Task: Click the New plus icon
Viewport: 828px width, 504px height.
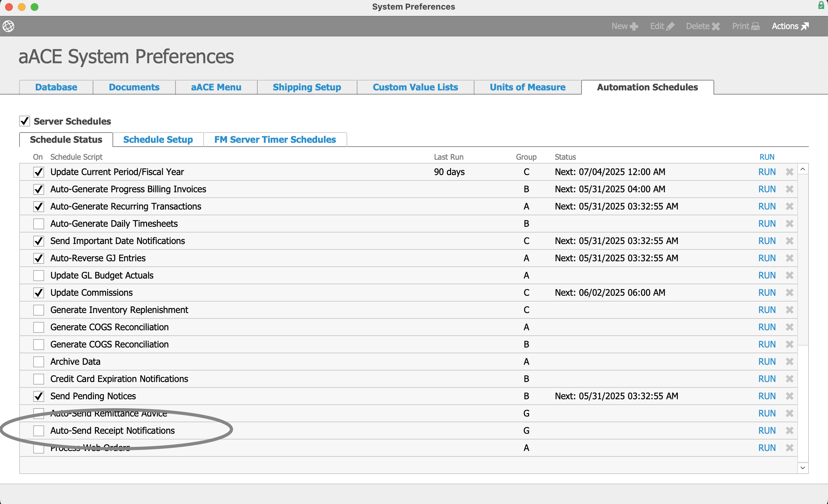Action: [633, 26]
